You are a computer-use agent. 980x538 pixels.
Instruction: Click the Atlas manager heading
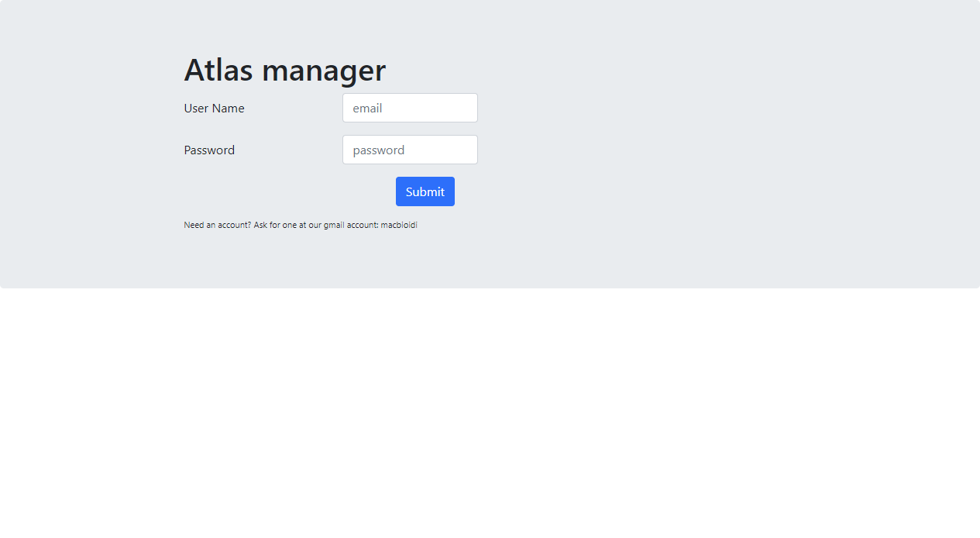[x=284, y=70]
